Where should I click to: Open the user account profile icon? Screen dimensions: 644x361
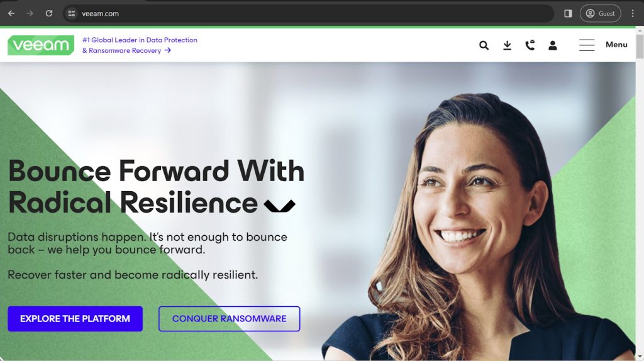(553, 45)
